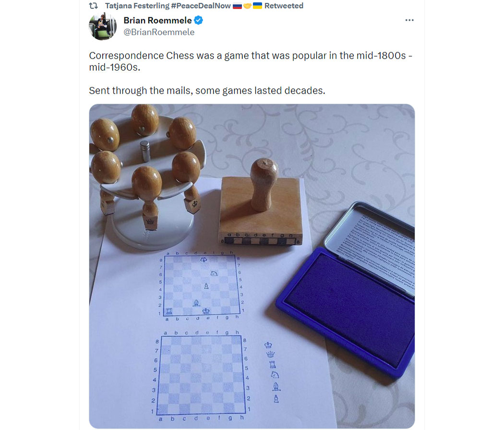Click the Correspondence Chess tweet text
The width and height of the screenshot is (504, 430).
[251, 61]
